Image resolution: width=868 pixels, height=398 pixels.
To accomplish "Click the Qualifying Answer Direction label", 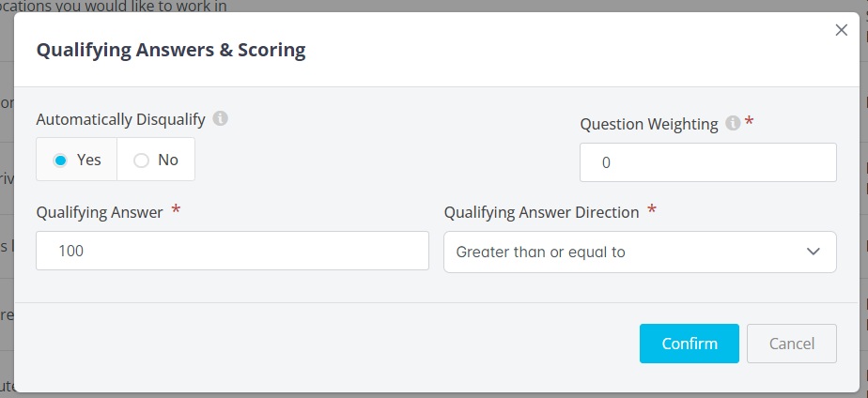I will 541,212.
